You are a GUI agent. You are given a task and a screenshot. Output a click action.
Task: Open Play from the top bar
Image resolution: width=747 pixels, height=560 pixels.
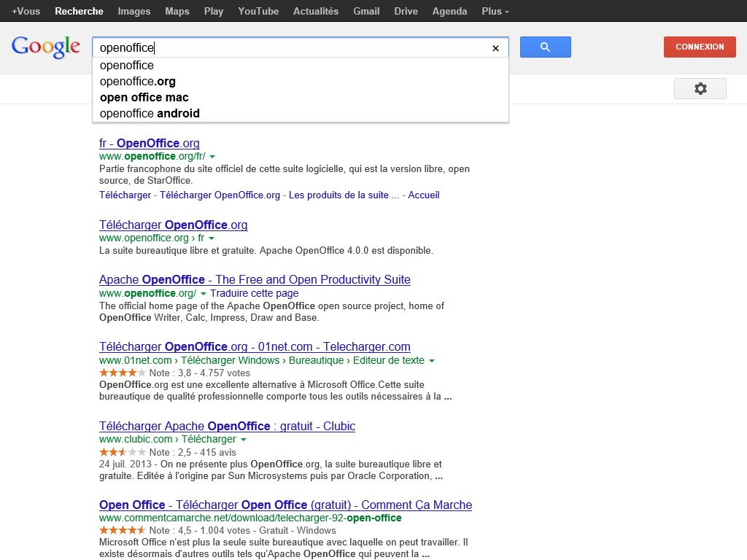tap(214, 11)
